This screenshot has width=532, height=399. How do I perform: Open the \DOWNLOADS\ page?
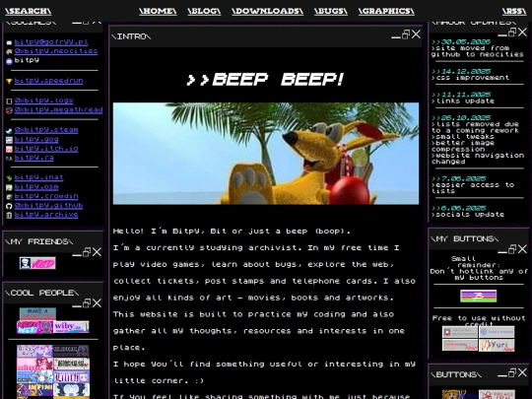tap(267, 11)
